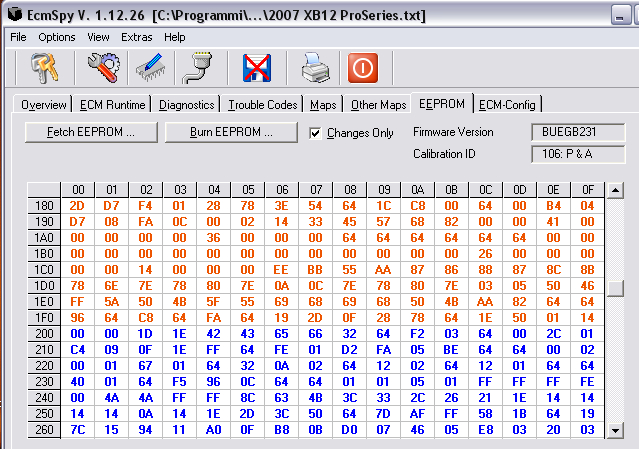Click the crossed-out floppy disk icon

pyautogui.click(x=257, y=69)
